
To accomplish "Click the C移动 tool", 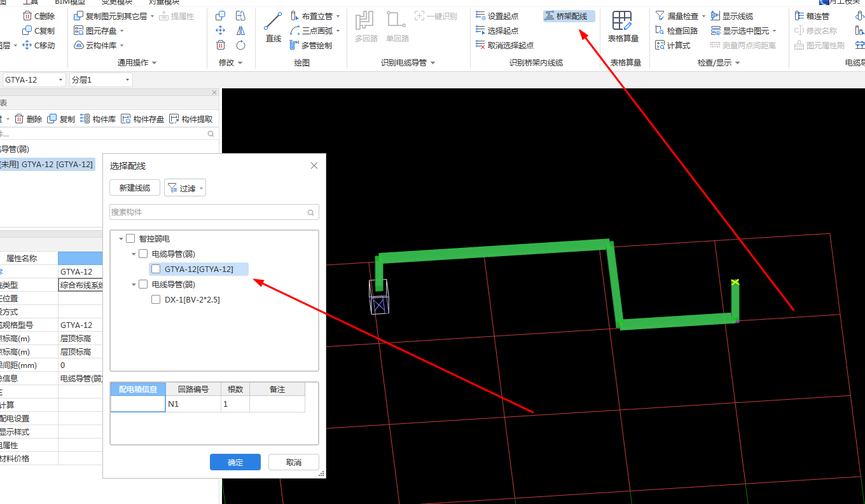I will 38,45.
